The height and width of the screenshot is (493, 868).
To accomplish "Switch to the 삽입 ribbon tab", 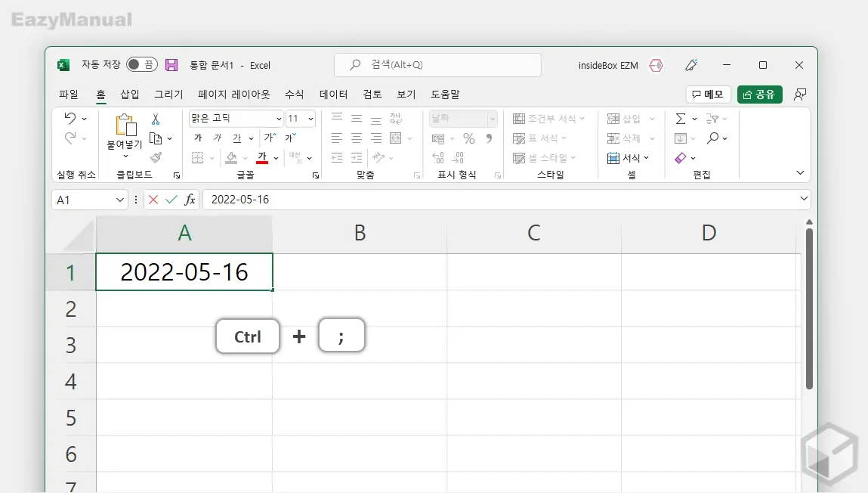I will click(128, 94).
